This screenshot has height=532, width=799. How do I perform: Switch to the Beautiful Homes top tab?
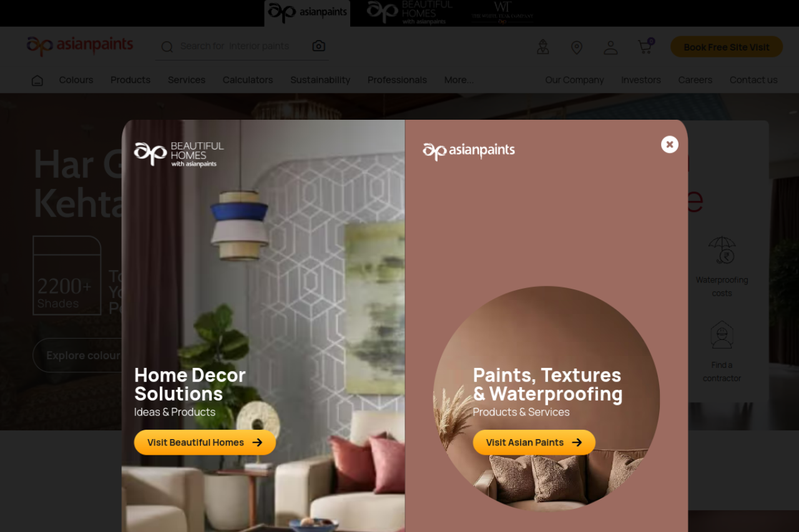409,13
